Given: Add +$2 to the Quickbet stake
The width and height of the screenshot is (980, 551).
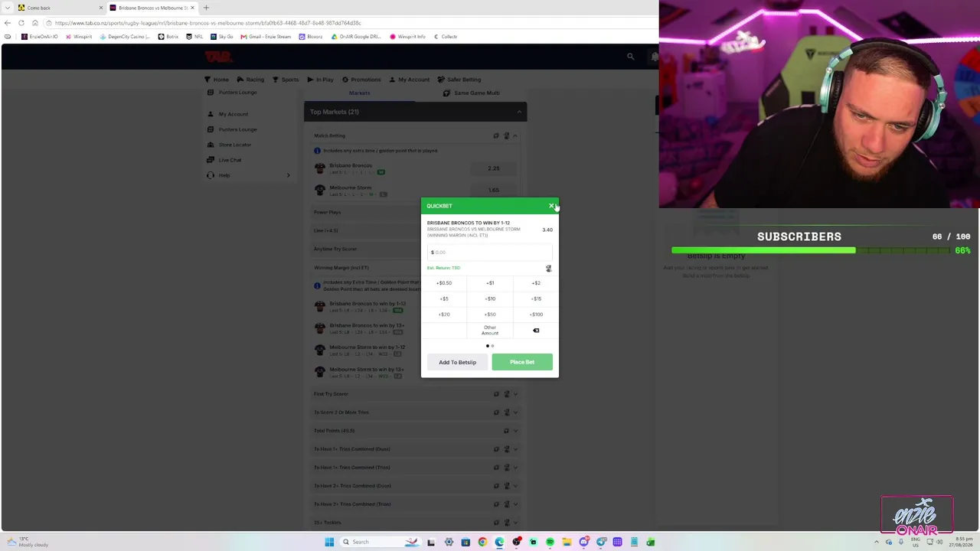Looking at the screenshot, I should tap(536, 283).
